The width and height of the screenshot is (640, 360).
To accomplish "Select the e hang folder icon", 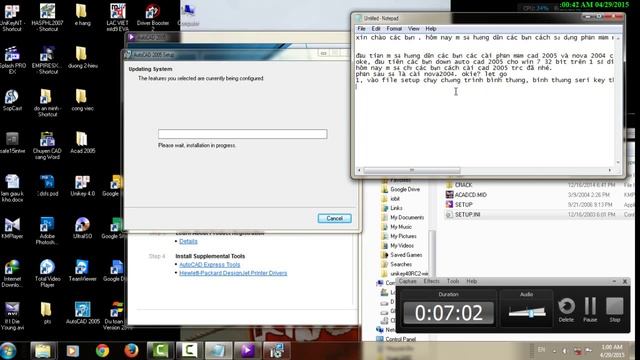I will point(82,16).
